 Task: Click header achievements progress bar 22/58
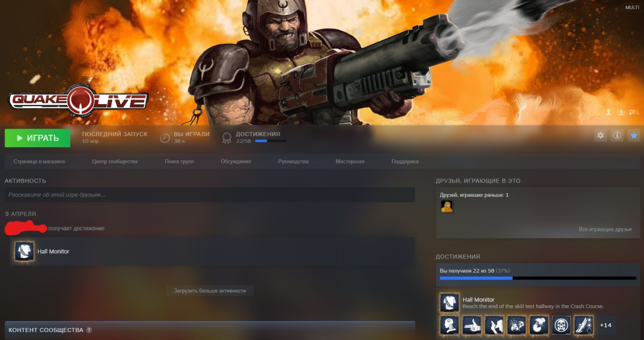pos(271,141)
